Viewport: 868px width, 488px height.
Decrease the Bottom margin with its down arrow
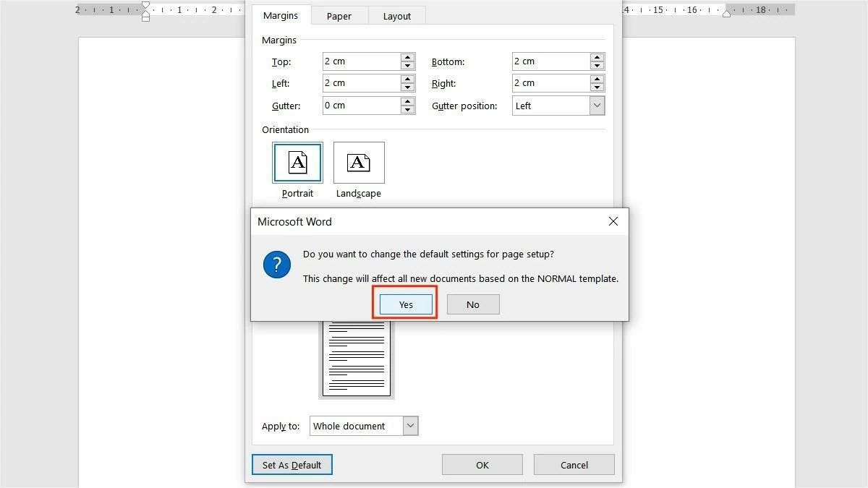coord(597,65)
